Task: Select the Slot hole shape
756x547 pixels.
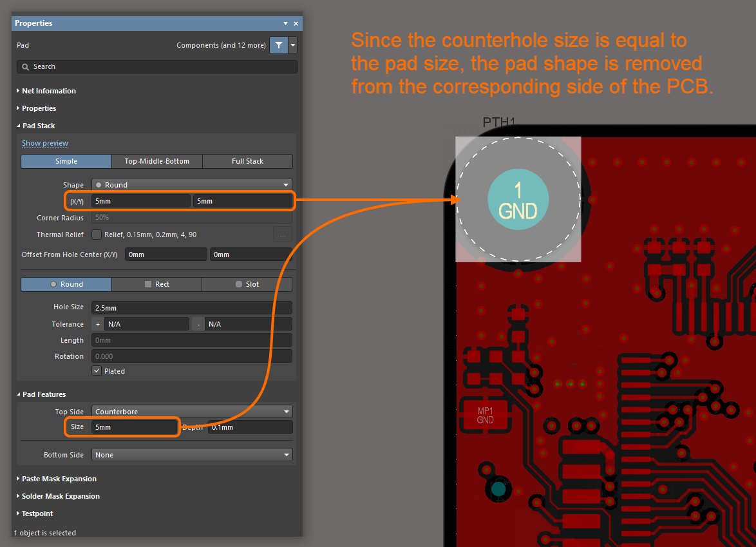Action: 247,284
